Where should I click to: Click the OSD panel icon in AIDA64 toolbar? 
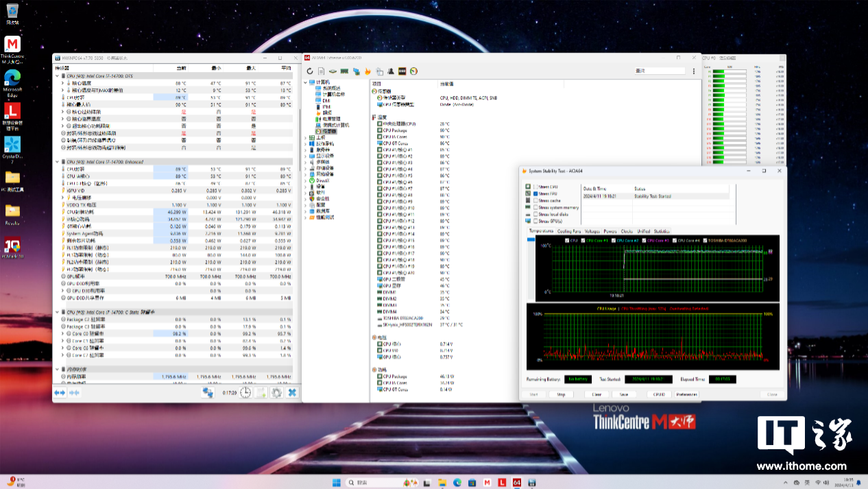[402, 71]
